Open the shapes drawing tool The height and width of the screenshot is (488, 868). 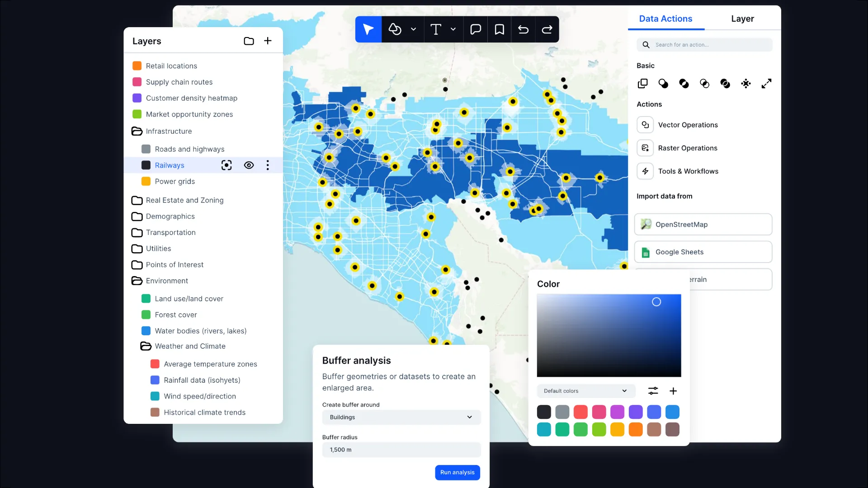pyautogui.click(x=395, y=29)
